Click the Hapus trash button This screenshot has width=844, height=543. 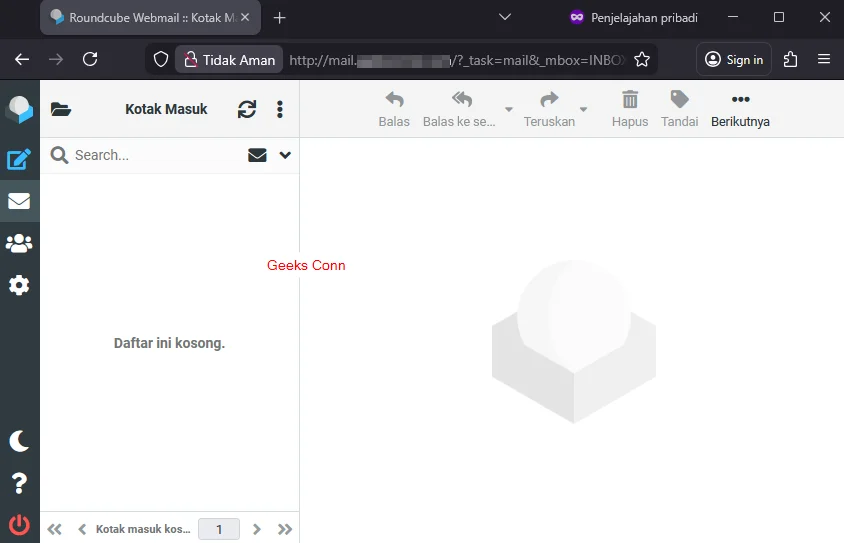(630, 109)
